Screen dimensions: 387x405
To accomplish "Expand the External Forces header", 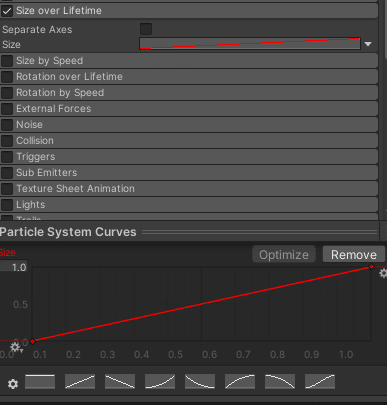I will pyautogui.click(x=189, y=109).
